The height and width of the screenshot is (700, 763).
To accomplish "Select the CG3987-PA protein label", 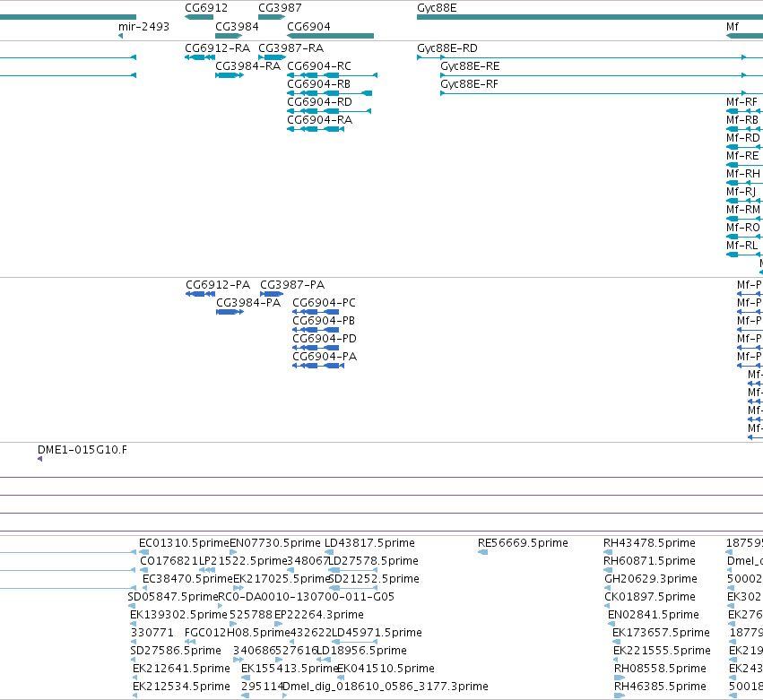I will 292,285.
